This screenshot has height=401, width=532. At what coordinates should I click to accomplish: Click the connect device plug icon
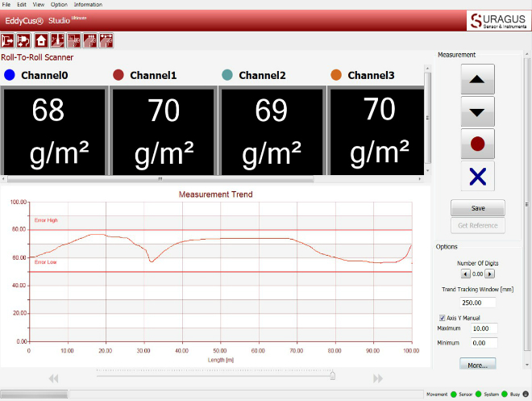tap(23, 40)
